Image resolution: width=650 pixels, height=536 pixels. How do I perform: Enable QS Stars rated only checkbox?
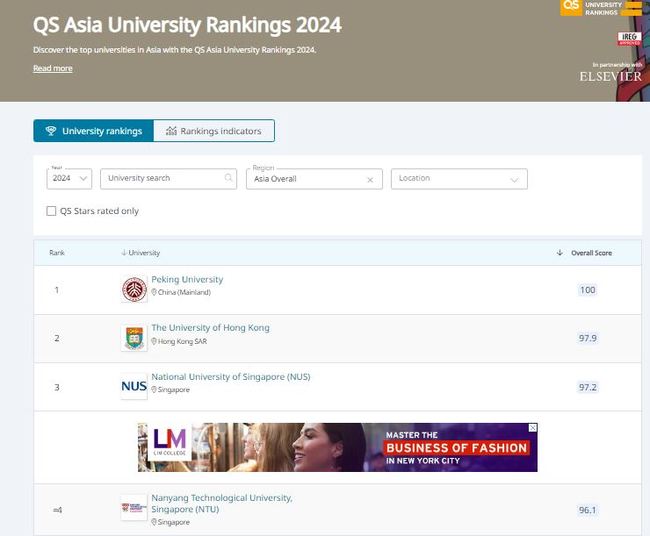(x=52, y=211)
